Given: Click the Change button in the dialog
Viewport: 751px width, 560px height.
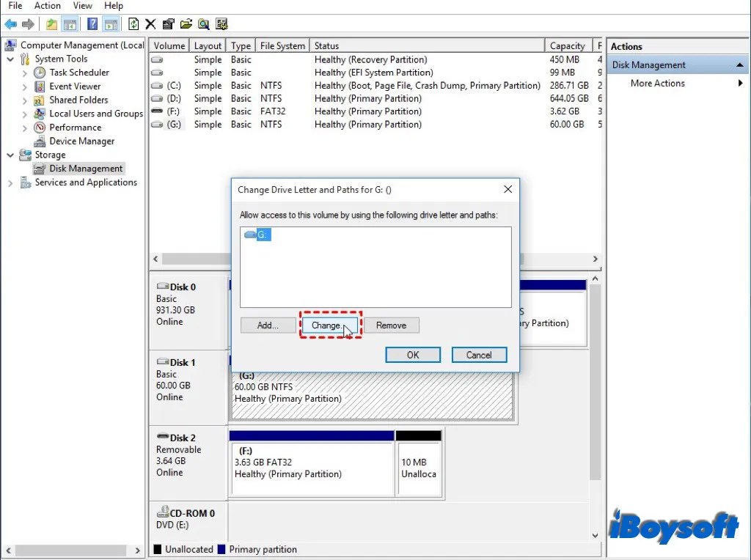Looking at the screenshot, I should tap(329, 325).
